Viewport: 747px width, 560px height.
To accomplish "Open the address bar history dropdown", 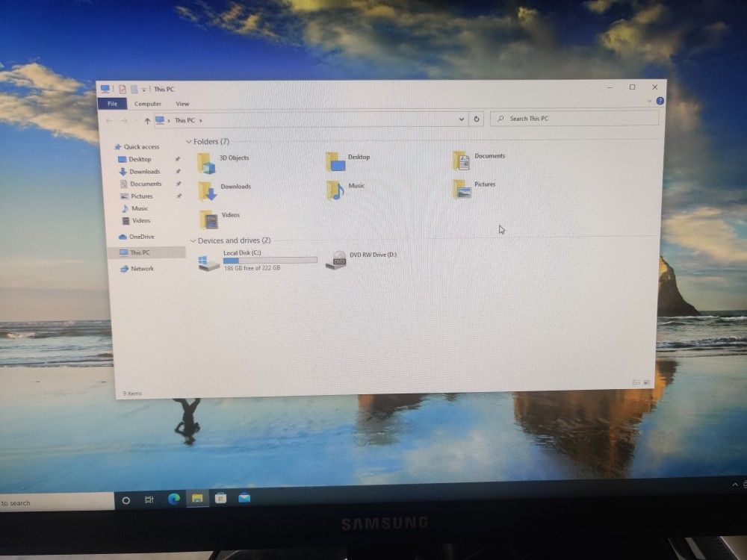I will point(461,119).
